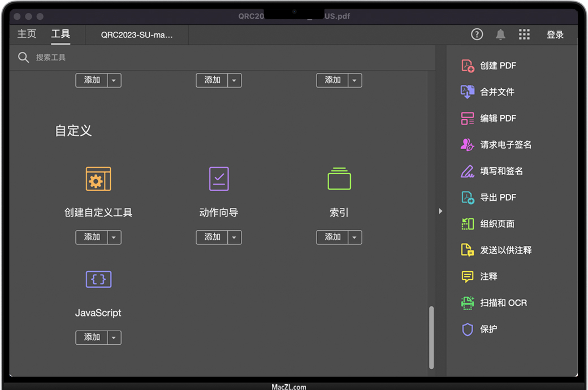
Task: Expand dropdown arrow beside 创建自定义工具 添加
Action: (x=114, y=237)
